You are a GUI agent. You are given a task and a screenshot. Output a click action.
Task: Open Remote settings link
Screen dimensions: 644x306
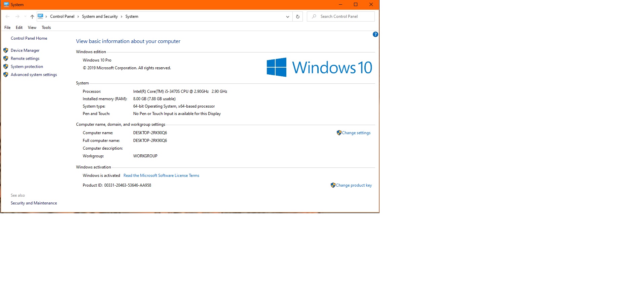click(x=25, y=59)
